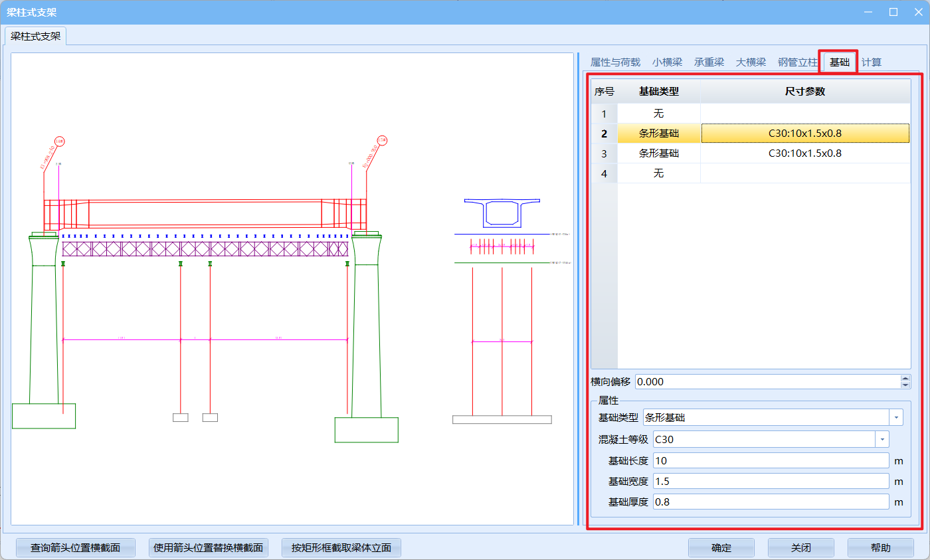The image size is (930, 560).
Task: Expand the 基础类型 dropdown arrow
Action: tap(896, 417)
